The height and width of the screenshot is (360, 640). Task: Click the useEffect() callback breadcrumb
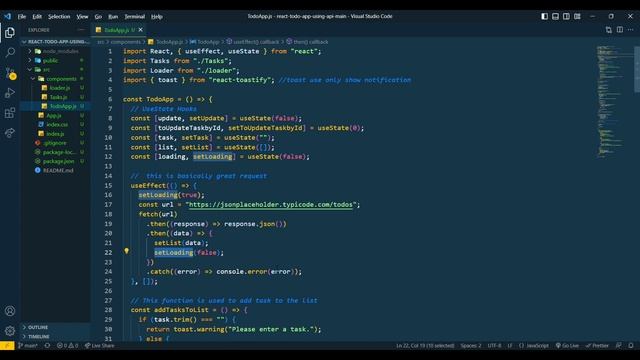253,42
